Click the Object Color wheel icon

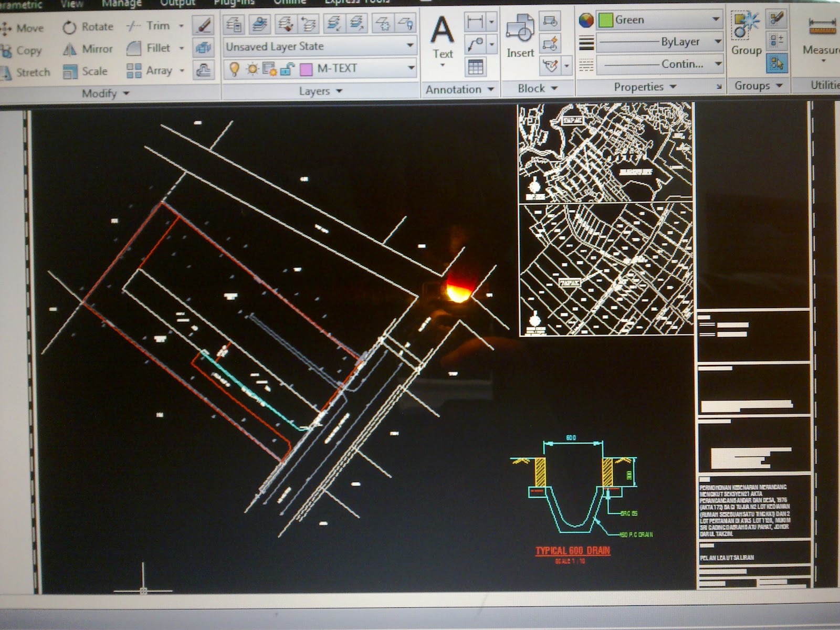(586, 20)
